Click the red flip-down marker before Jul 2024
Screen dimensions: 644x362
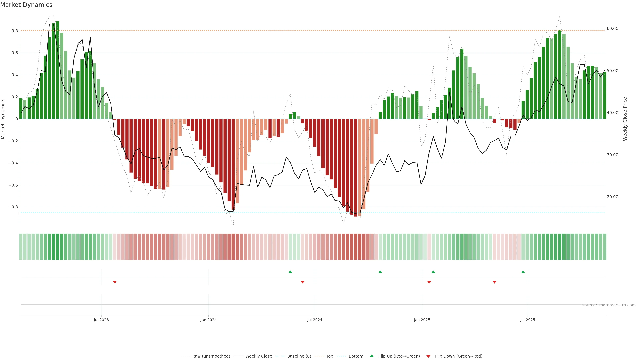click(303, 282)
